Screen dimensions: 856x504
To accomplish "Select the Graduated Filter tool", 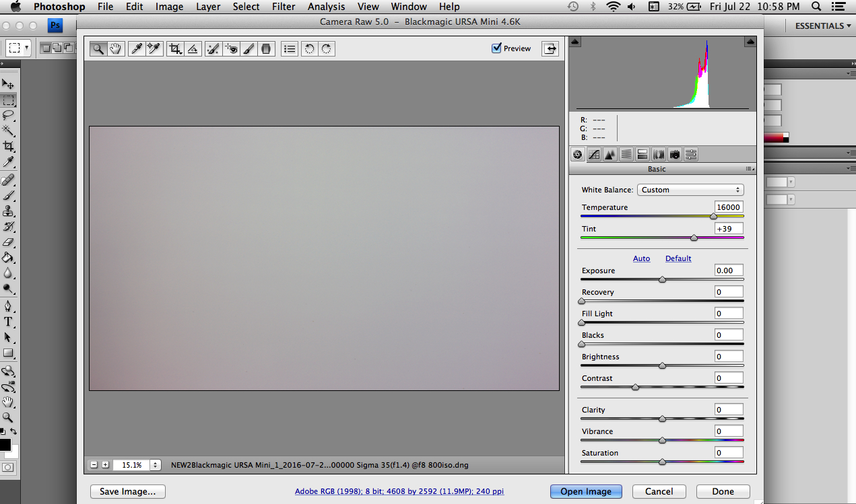I will click(266, 48).
